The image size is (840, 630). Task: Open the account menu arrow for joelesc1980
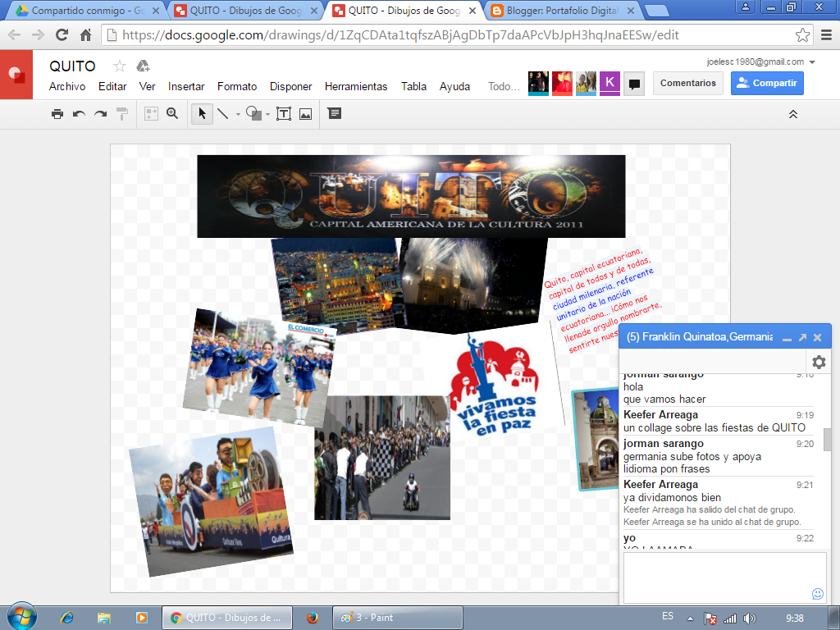(811, 62)
